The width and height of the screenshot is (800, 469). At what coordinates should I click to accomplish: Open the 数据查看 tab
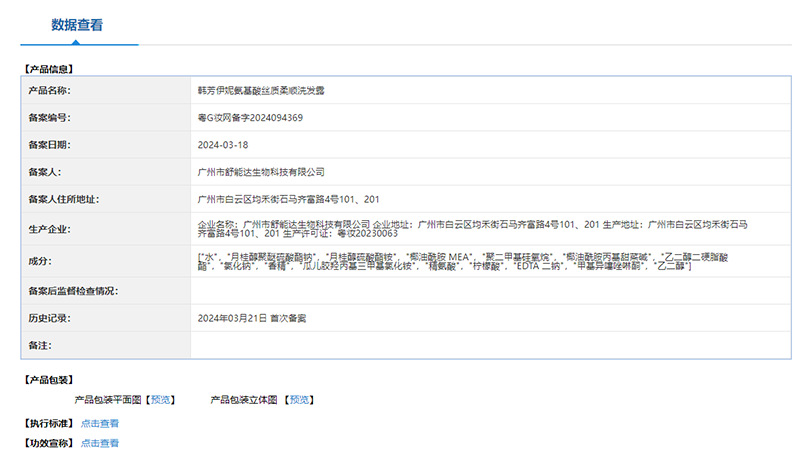(77, 24)
